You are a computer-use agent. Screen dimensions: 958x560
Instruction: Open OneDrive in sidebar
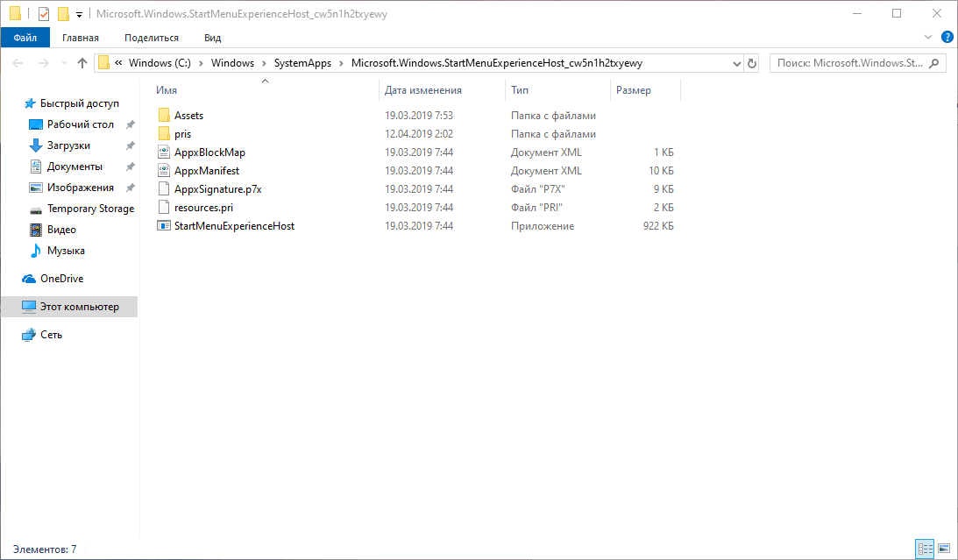click(x=61, y=279)
